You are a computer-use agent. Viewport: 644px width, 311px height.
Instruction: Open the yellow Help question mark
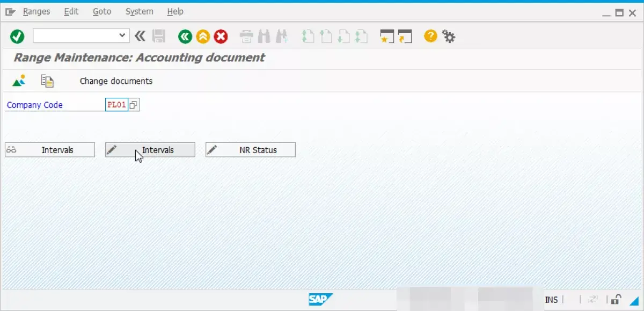[430, 36]
